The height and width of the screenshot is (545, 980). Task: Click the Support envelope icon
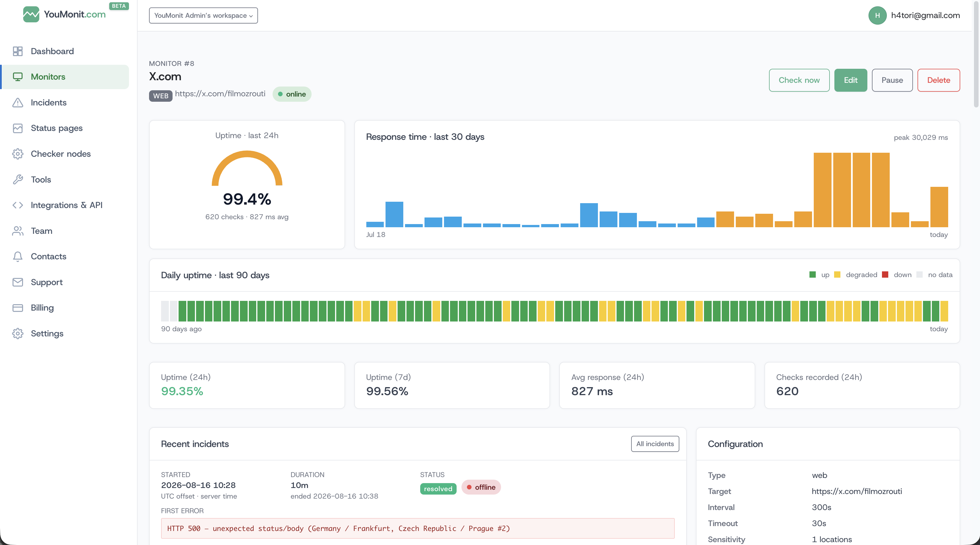pos(17,282)
